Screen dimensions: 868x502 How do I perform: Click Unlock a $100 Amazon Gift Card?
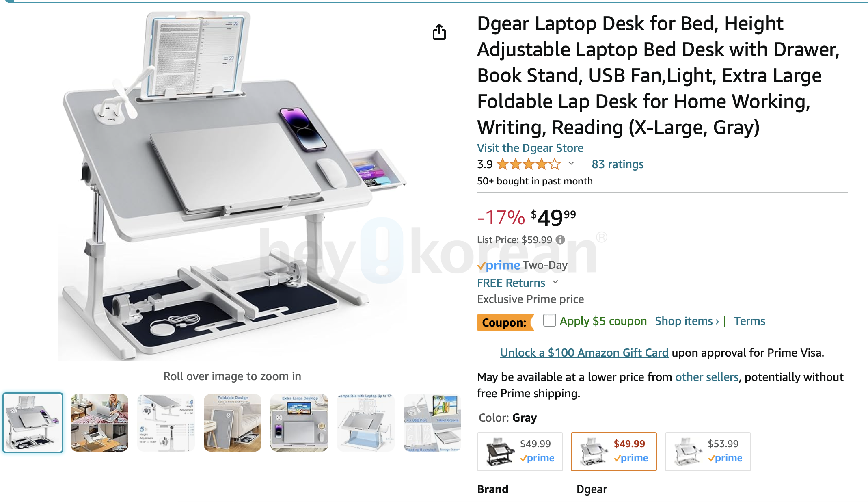[x=584, y=353]
